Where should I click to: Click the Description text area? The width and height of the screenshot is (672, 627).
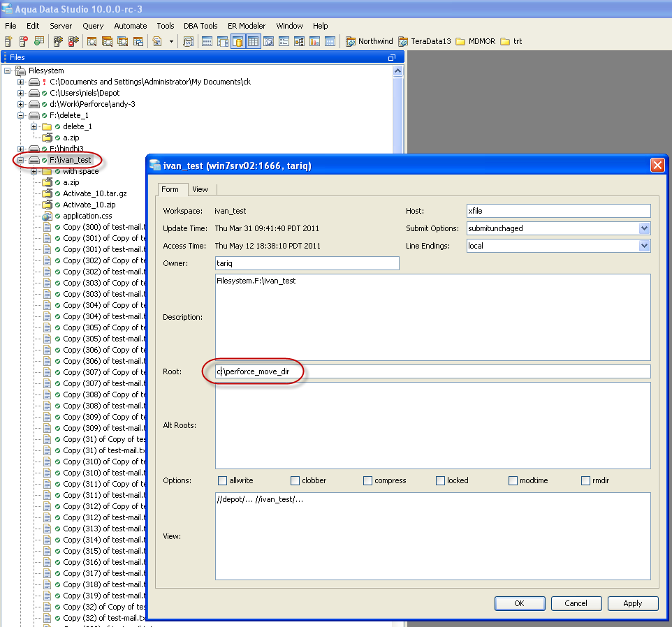click(433, 318)
